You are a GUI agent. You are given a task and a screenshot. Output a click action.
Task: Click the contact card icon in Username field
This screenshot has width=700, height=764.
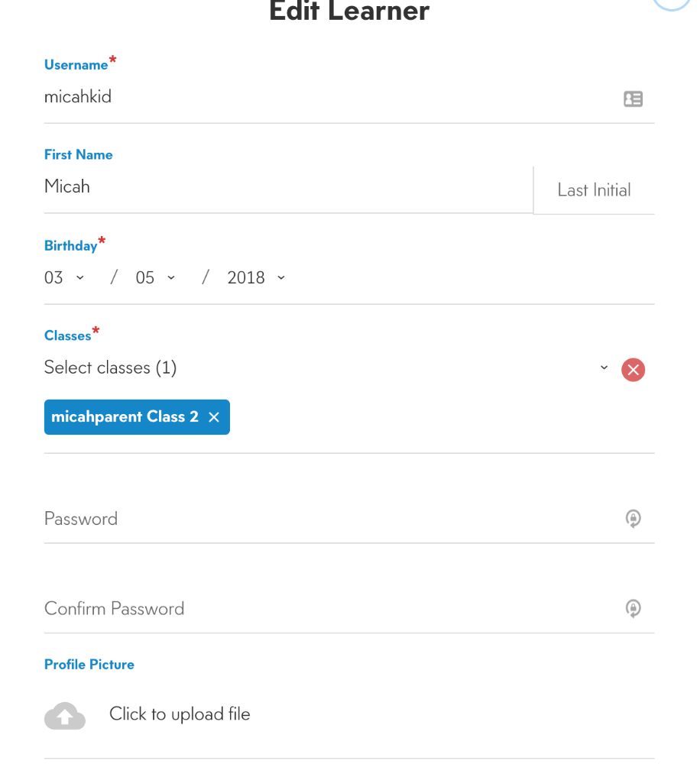633,99
